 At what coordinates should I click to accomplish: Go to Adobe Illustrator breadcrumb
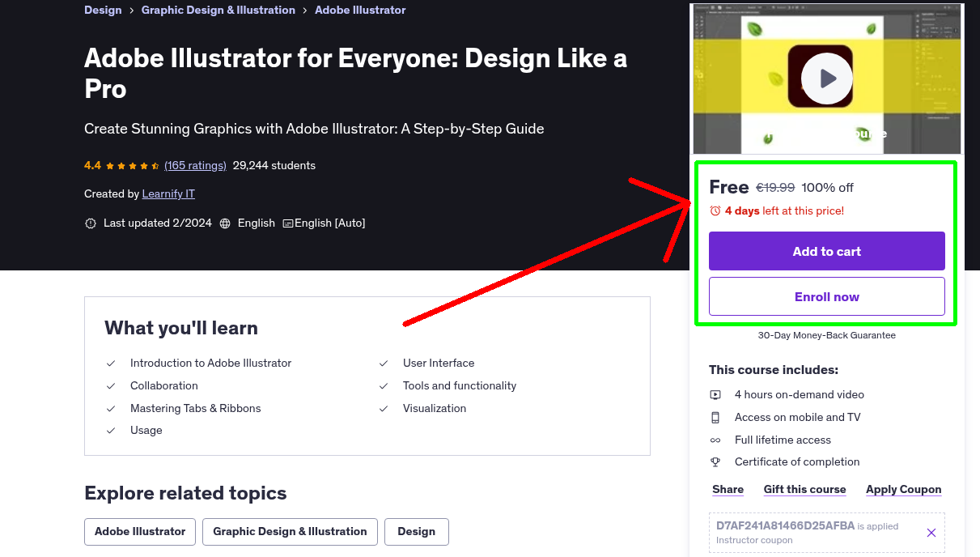(x=360, y=11)
